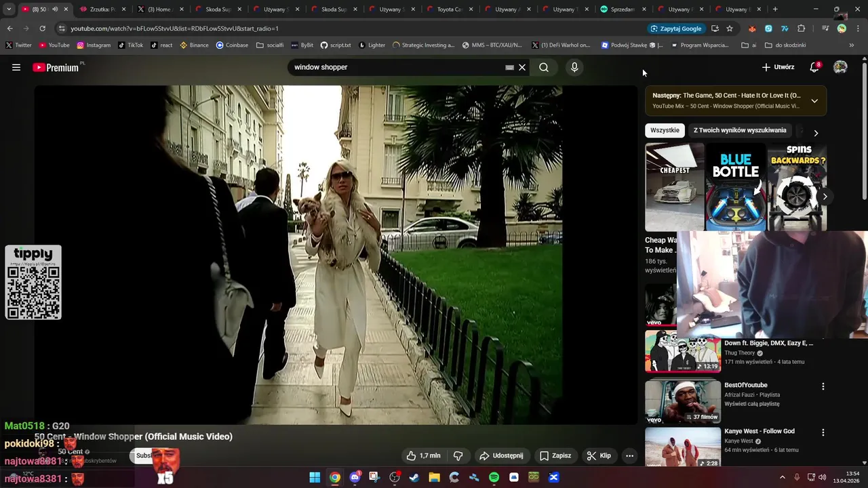Screen dimensions: 868x488
Task: Like the video with the thumbs-up
Action: (x=423, y=455)
